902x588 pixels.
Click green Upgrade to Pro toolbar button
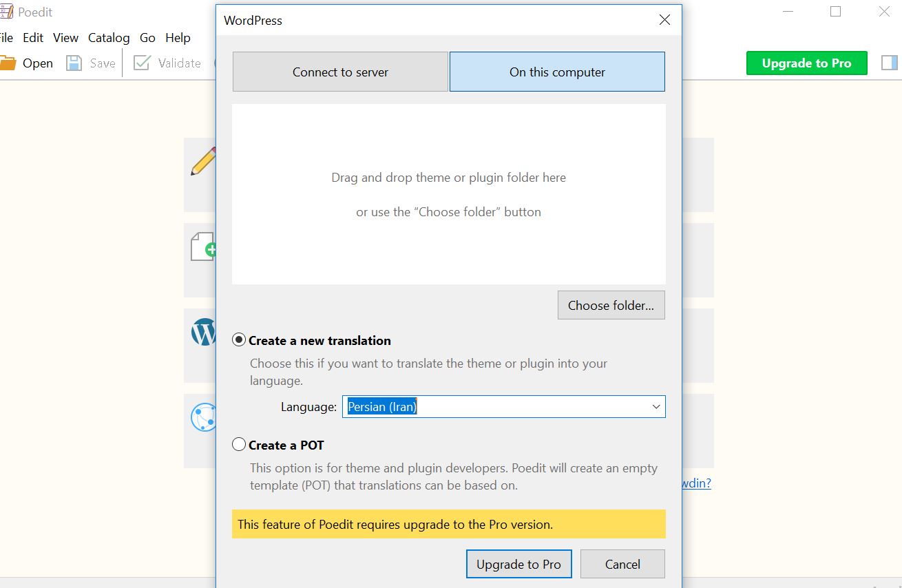coord(806,63)
